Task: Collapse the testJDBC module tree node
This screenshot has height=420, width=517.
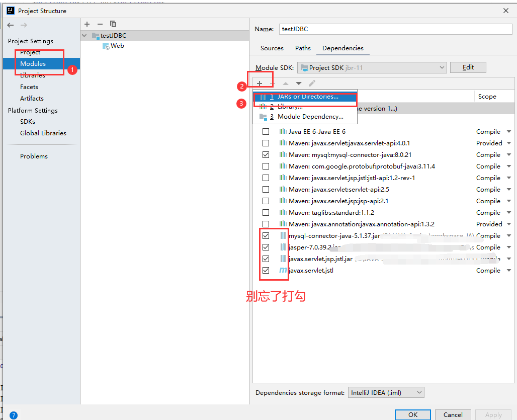Action: [x=84, y=36]
